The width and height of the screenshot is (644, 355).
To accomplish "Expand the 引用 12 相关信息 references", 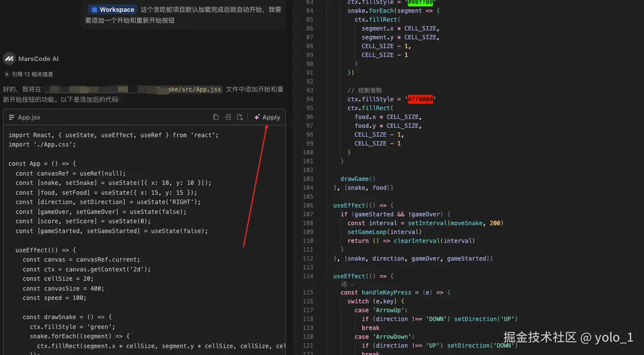I will point(29,74).
